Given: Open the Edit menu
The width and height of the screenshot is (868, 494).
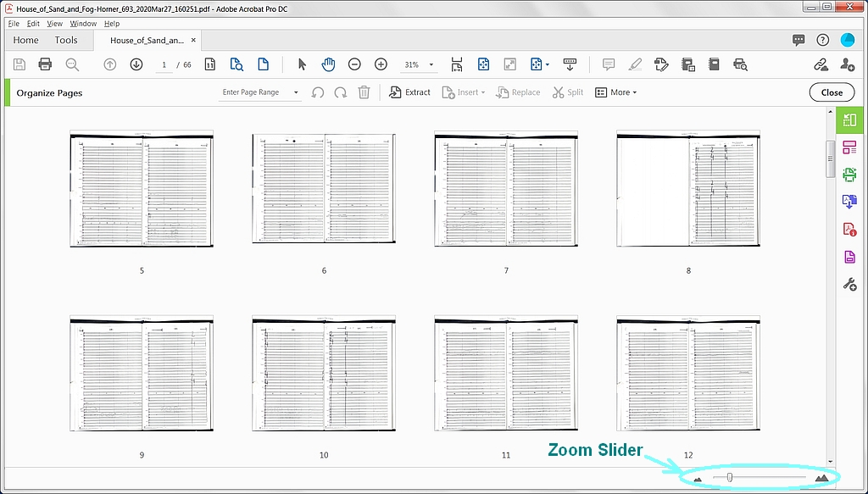Looking at the screenshot, I should point(32,23).
